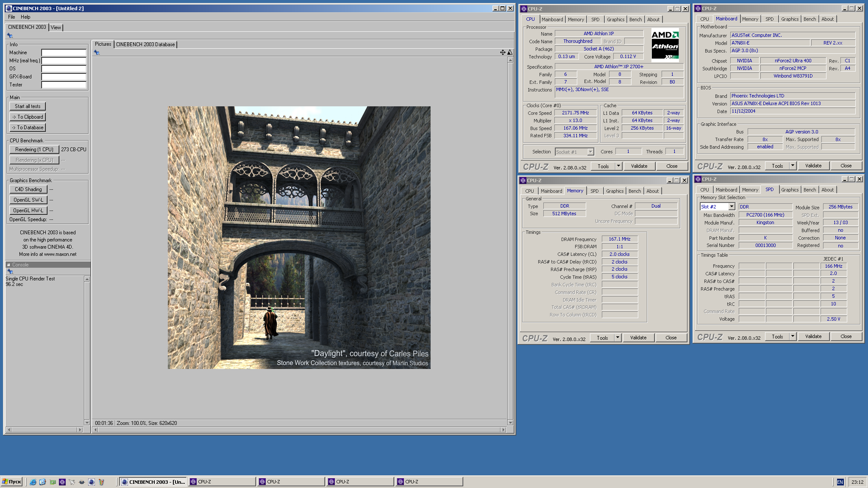868x488 pixels.
Task: Click the Tools button in CPU-Z SPD window
Action: click(777, 336)
